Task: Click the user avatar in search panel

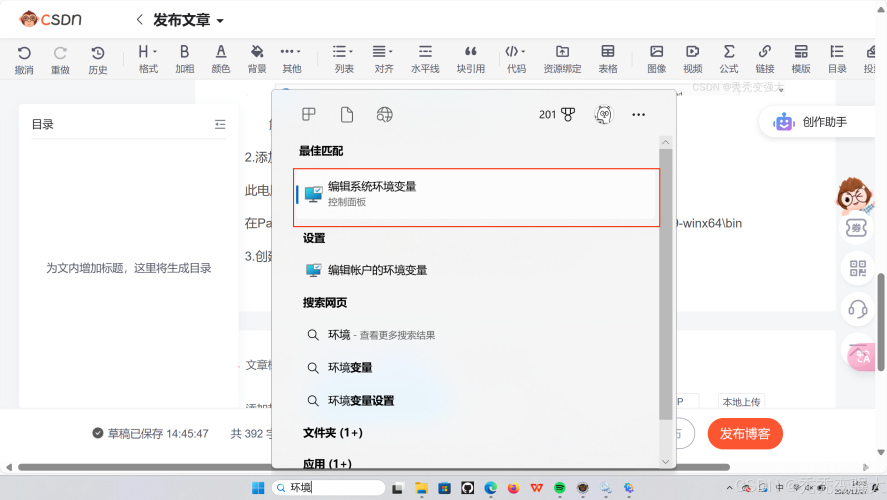Action: point(604,115)
